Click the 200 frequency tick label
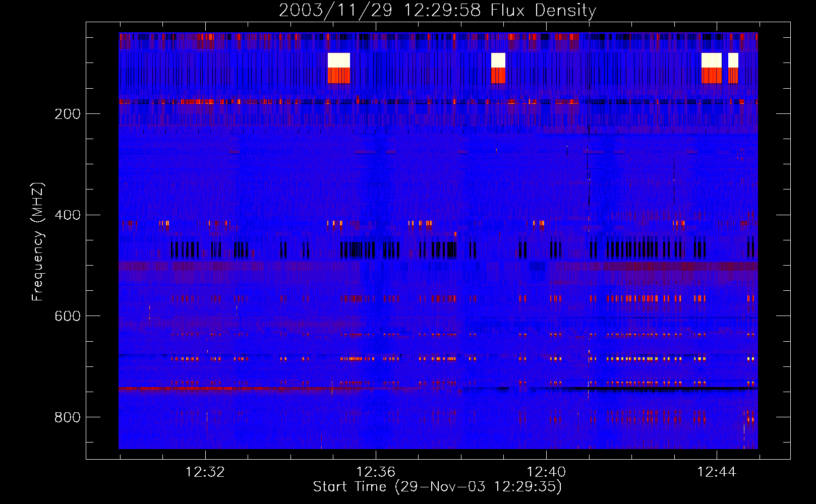Screen dimensions: 816x504 tap(67, 114)
